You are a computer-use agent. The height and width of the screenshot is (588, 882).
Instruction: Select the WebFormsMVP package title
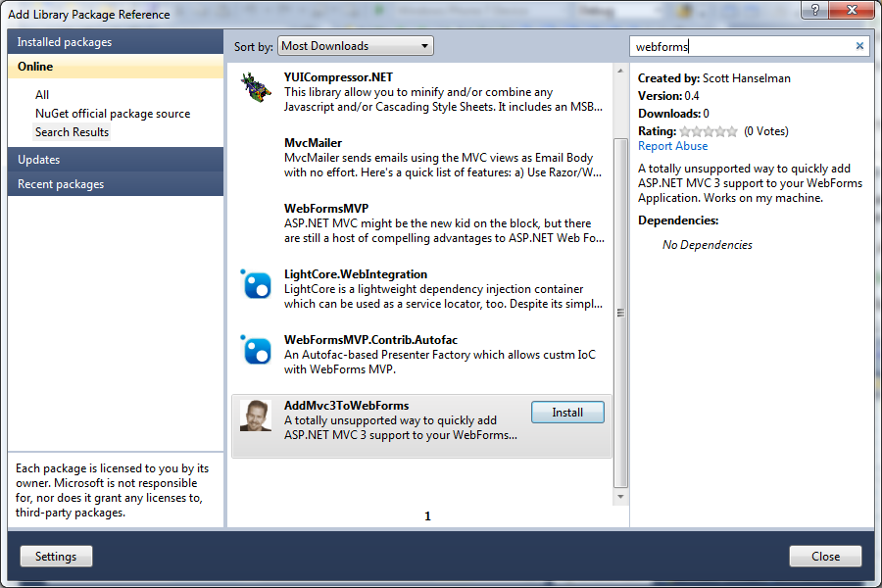click(x=326, y=209)
